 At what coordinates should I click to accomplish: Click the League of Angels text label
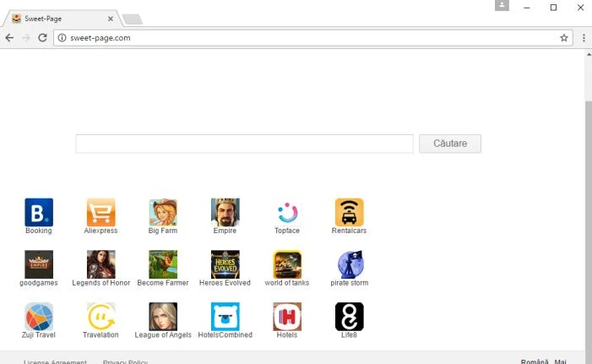coord(163,335)
